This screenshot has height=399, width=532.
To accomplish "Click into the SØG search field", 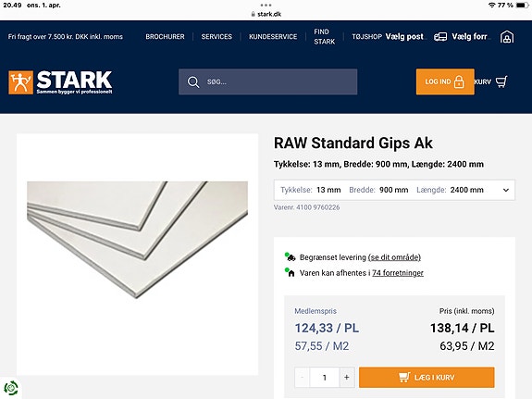I will click(x=267, y=81).
